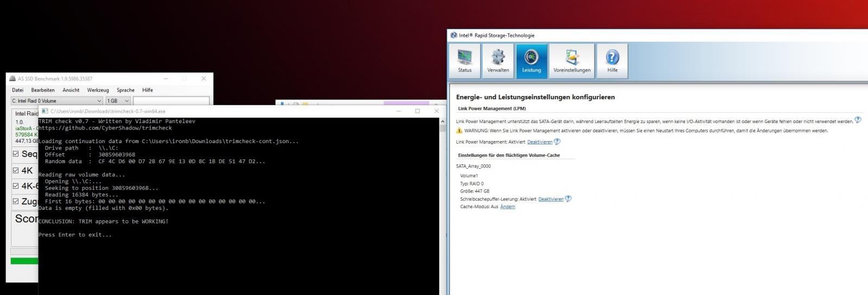Open the Sprache menu in AS SSD
Image resolution: width=868 pixels, height=295 pixels.
(x=125, y=90)
